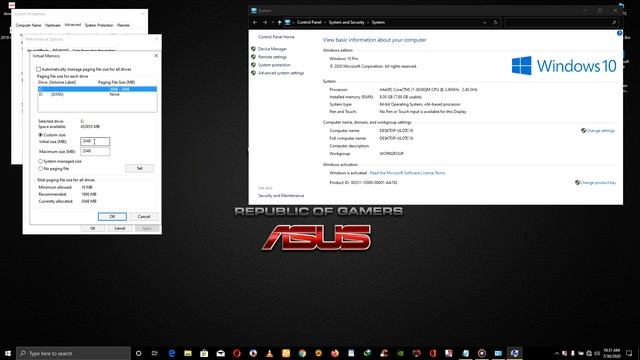Select the No paging file option
640x360 pixels.
point(40,168)
